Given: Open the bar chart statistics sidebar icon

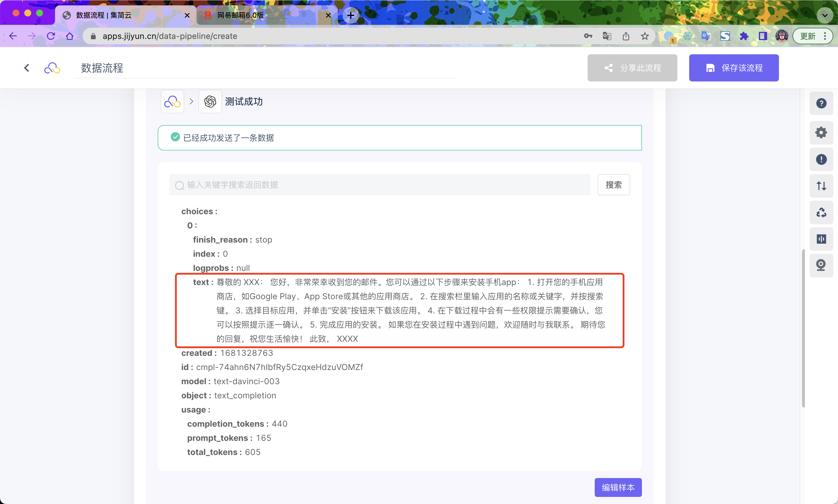Looking at the screenshot, I should pyautogui.click(x=821, y=239).
